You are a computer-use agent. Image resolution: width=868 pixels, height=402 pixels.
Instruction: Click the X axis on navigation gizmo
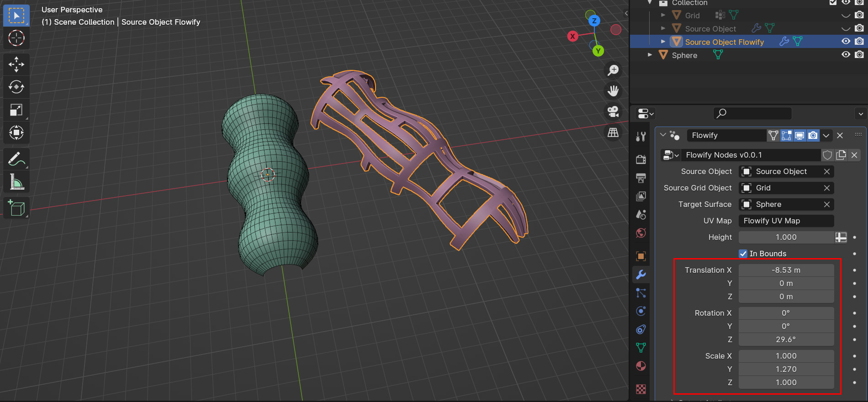click(572, 36)
